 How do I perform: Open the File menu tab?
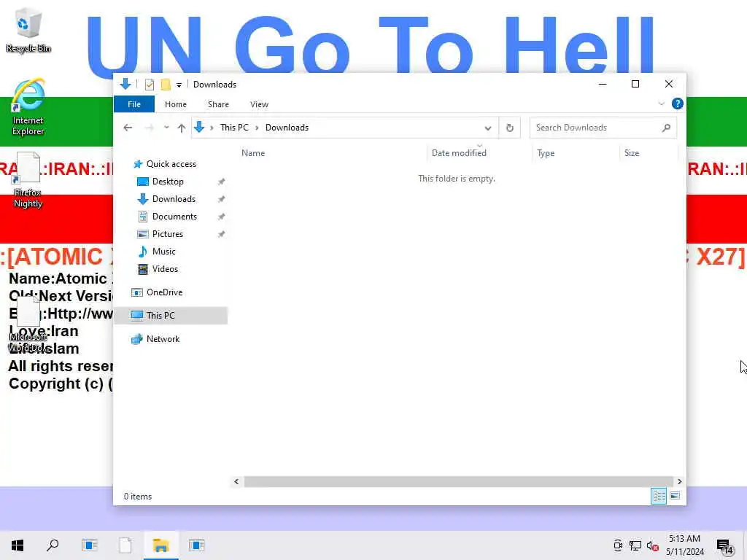134,104
